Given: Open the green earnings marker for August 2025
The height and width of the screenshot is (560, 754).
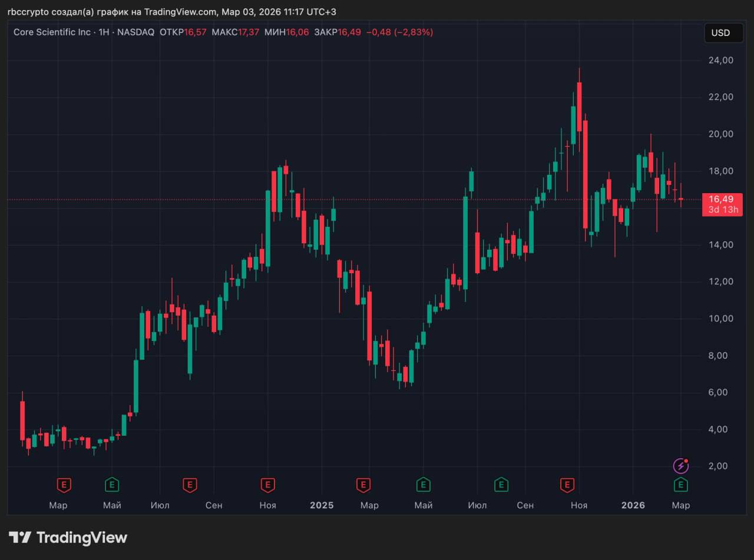Looking at the screenshot, I should [x=501, y=485].
